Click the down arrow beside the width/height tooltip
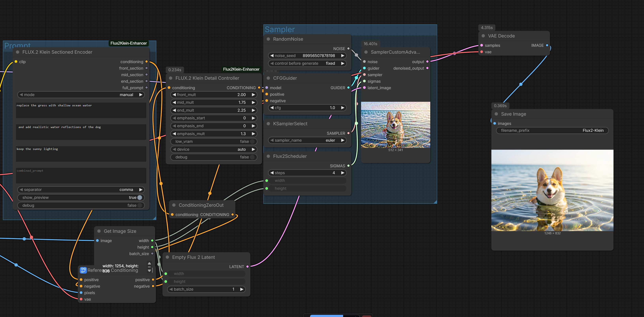This screenshot has width=644, height=317. 149,270
